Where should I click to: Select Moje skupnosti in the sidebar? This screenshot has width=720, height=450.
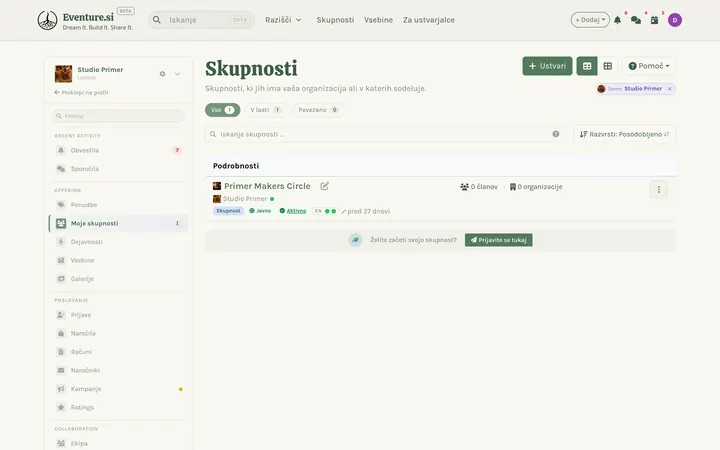click(x=118, y=224)
